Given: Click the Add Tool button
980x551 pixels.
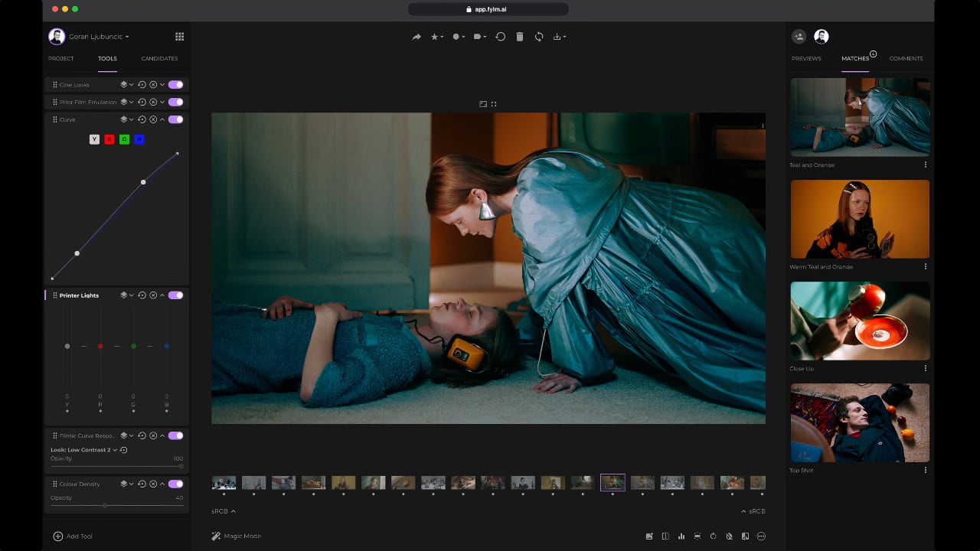Looking at the screenshot, I should 73,536.
